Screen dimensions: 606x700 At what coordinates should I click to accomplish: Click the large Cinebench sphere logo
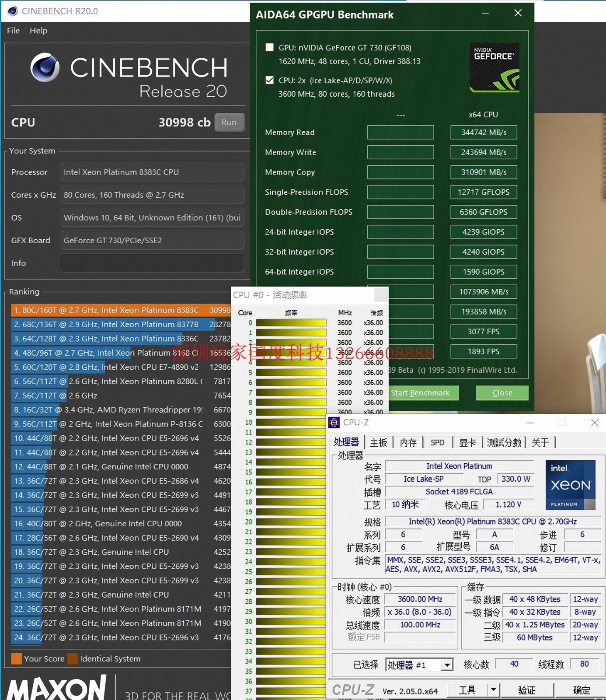click(45, 67)
